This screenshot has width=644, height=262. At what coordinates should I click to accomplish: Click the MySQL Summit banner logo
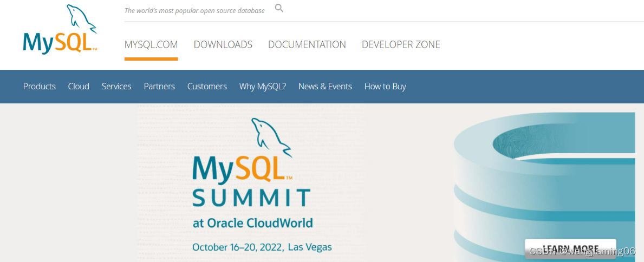pos(251,162)
